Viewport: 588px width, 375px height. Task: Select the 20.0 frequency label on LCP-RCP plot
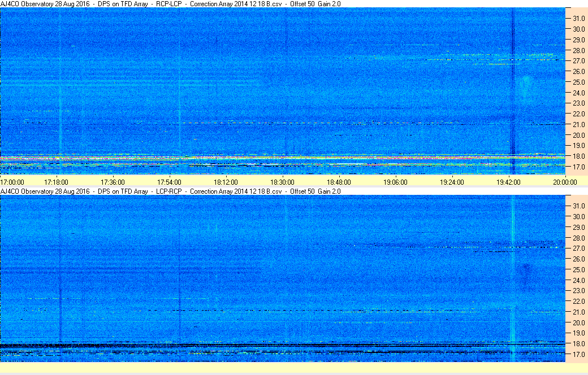coord(578,322)
